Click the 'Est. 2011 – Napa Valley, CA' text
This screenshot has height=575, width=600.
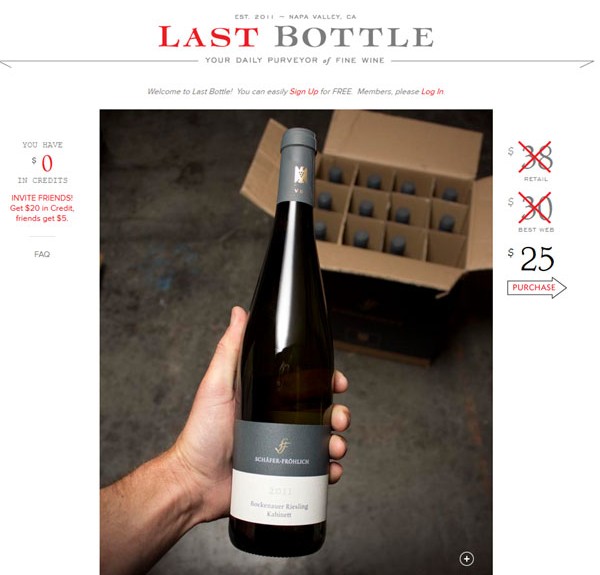(295, 17)
